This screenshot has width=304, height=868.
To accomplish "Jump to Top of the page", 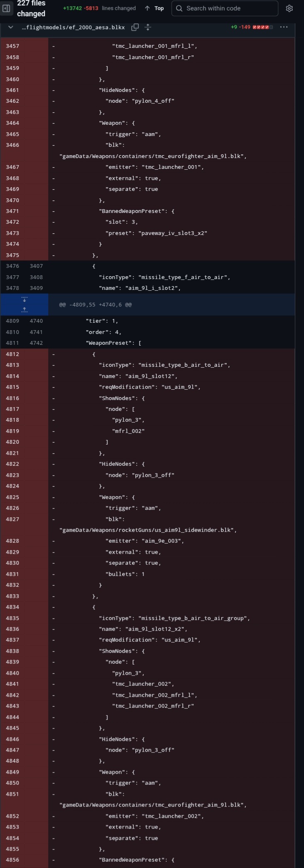I will click(x=154, y=8).
